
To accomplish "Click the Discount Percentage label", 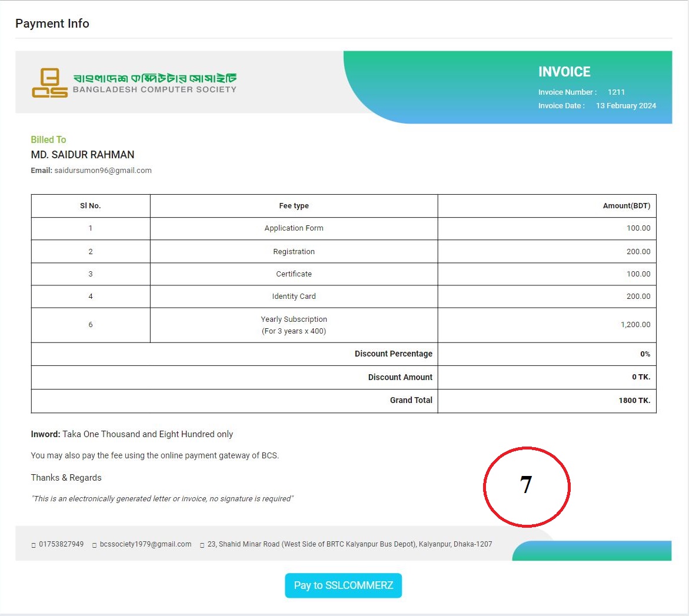I will click(x=393, y=354).
